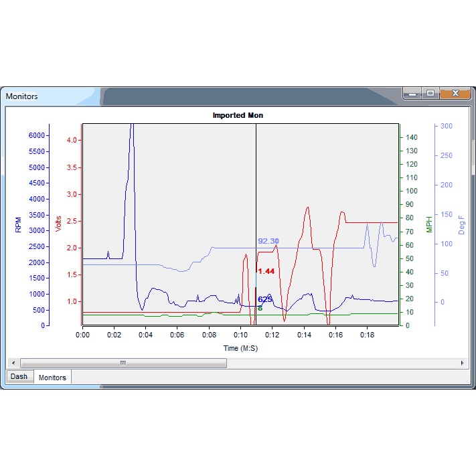
Task: Switch to the Dash tab
Action: (19, 376)
